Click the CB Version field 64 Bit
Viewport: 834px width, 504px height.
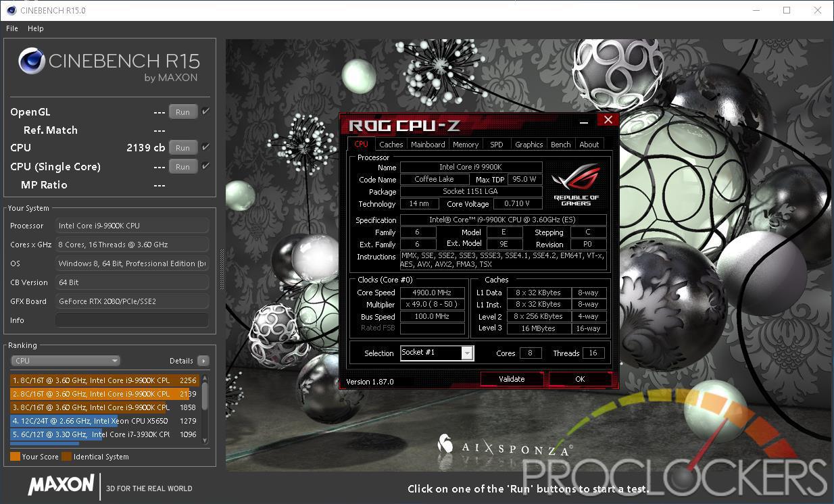(x=132, y=282)
